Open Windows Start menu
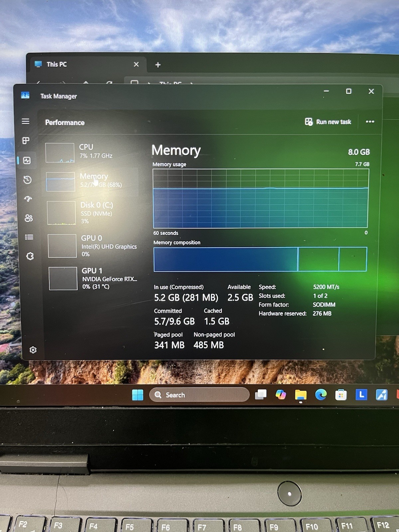This screenshot has height=532, width=399. (x=137, y=395)
